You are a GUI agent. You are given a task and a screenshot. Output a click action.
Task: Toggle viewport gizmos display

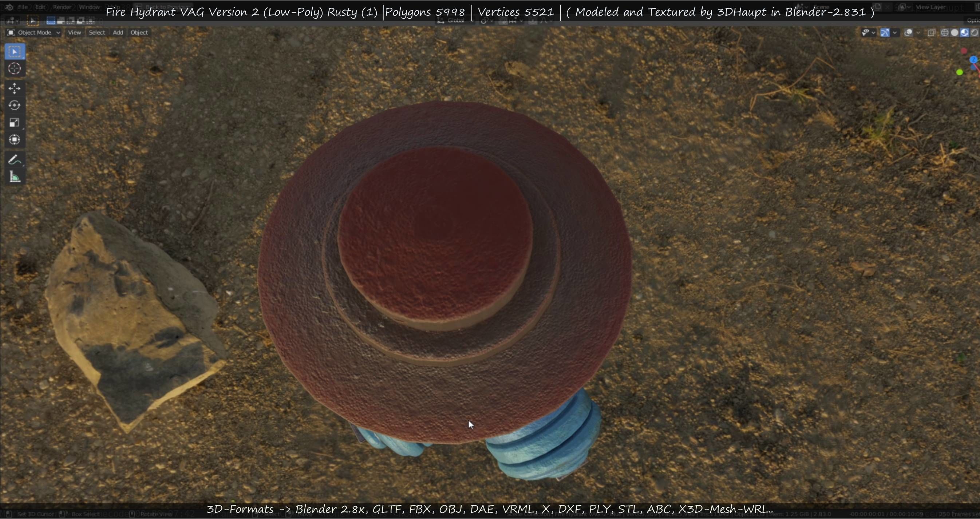(885, 33)
